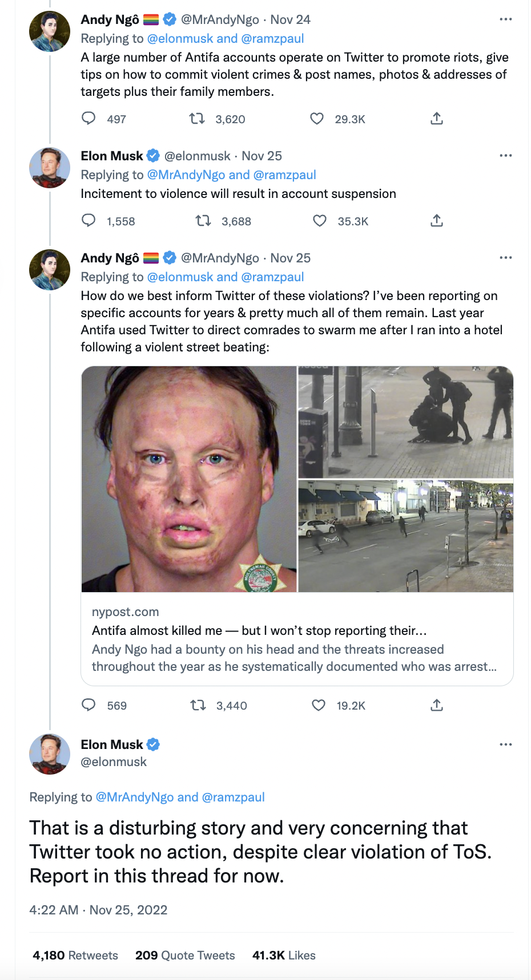
Task: Open more options on Andy Ngô's Nov 24 tweet
Action: point(505,19)
